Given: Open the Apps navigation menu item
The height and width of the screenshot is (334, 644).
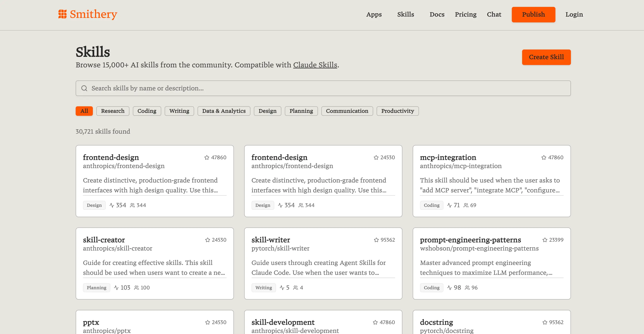Looking at the screenshot, I should (x=374, y=14).
